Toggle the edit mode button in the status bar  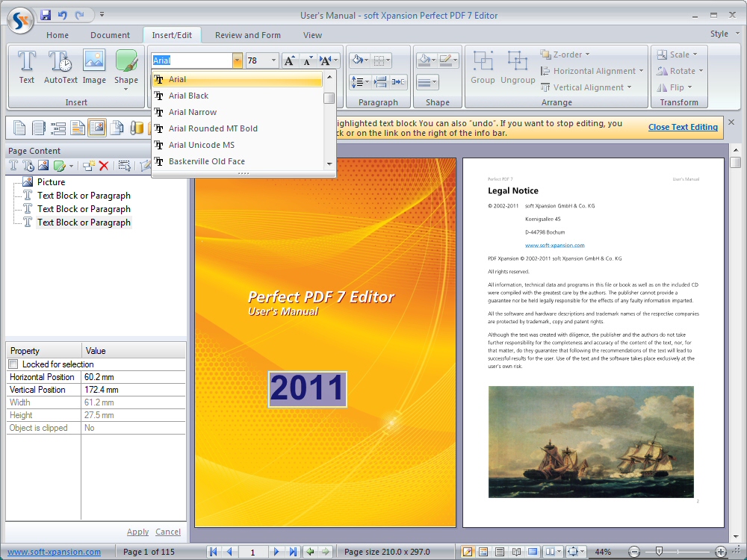pyautogui.click(x=468, y=552)
